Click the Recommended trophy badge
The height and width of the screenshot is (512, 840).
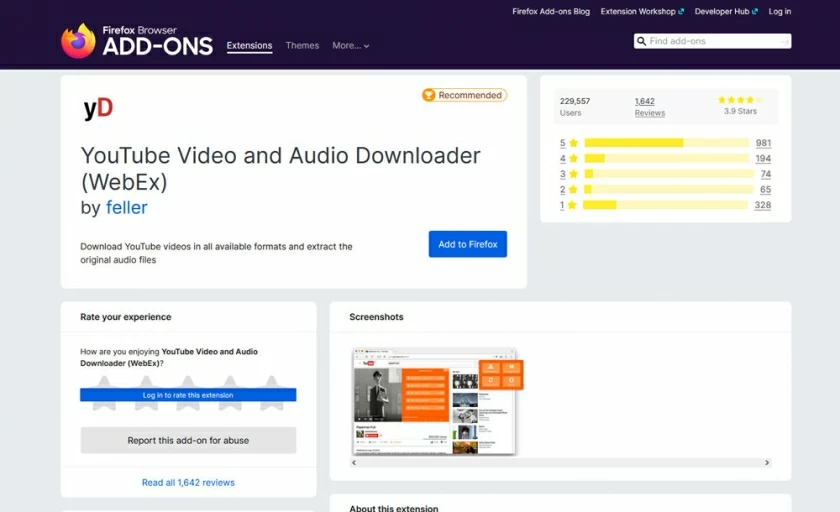point(464,95)
